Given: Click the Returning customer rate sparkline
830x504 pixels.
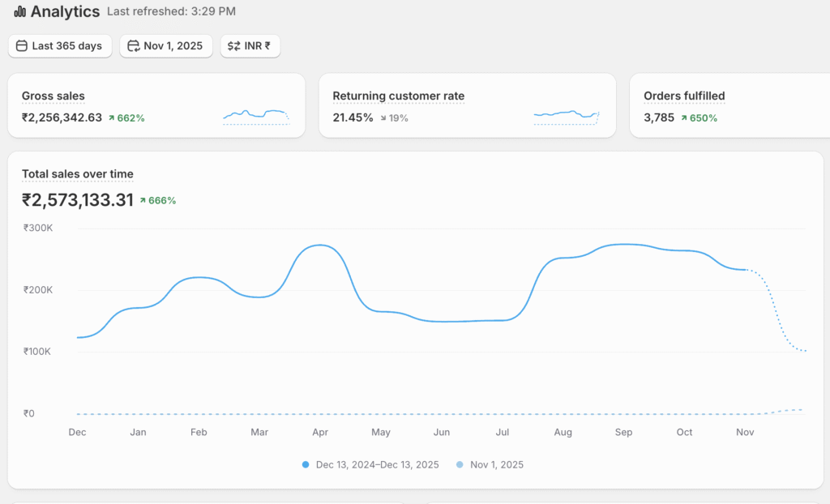Looking at the screenshot, I should pos(567,117).
